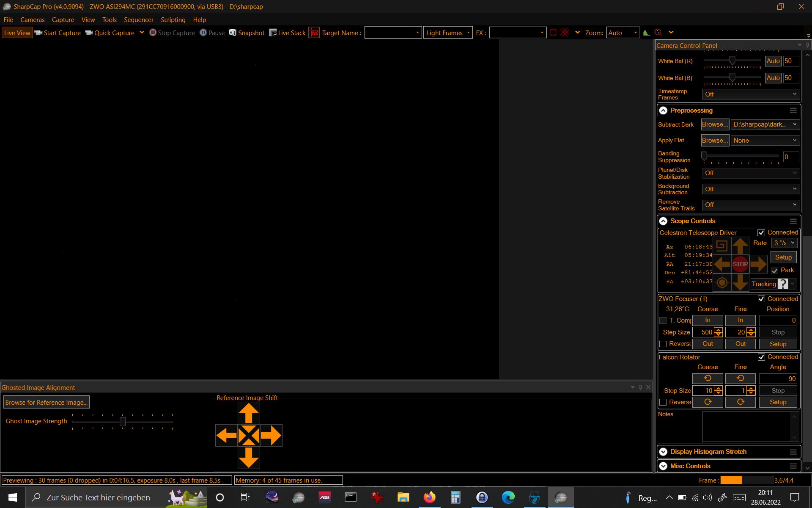The height and width of the screenshot is (508, 812).
Task: Enable the ZWO Focuser Reverse checkbox
Action: click(663, 344)
